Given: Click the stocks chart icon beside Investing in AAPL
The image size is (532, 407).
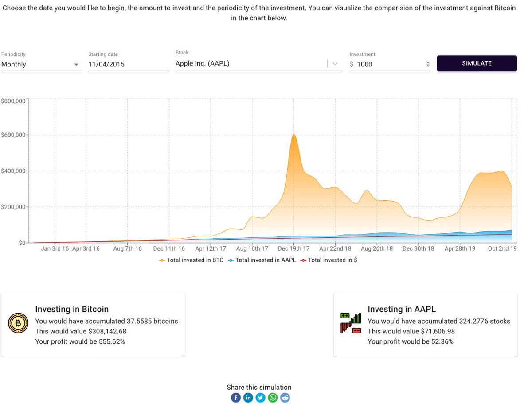Looking at the screenshot, I should (351, 323).
